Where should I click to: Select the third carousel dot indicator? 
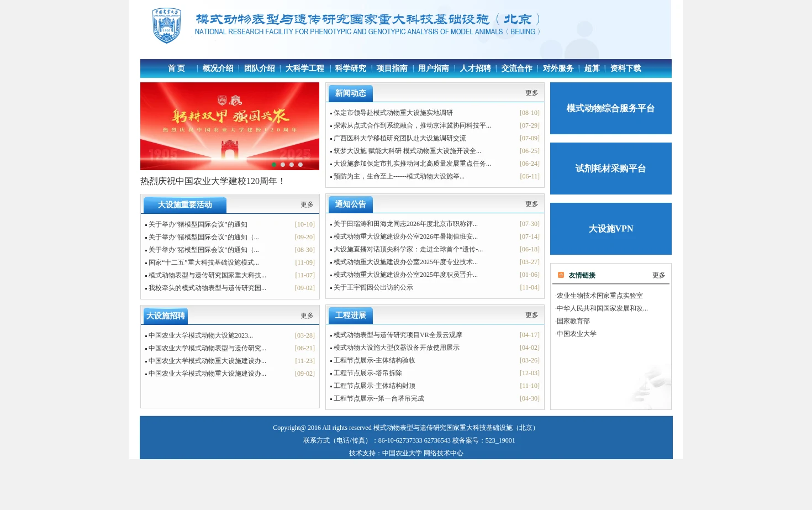[292, 165]
